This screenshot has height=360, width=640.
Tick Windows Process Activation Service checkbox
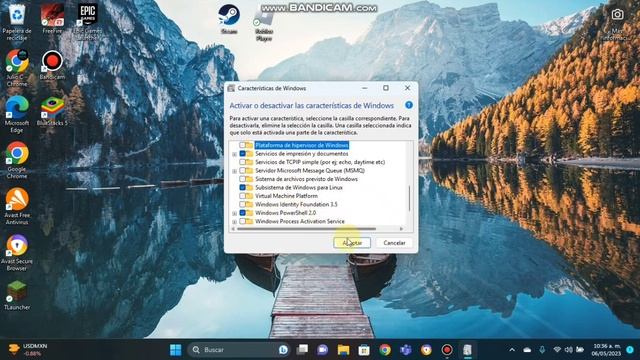coord(242,221)
